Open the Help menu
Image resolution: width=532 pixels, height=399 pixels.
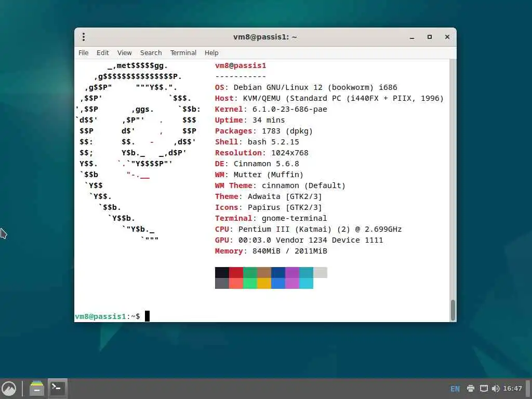211,53
